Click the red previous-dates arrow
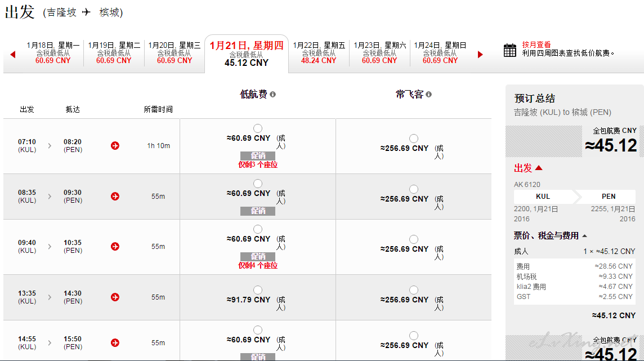 coord(13,54)
